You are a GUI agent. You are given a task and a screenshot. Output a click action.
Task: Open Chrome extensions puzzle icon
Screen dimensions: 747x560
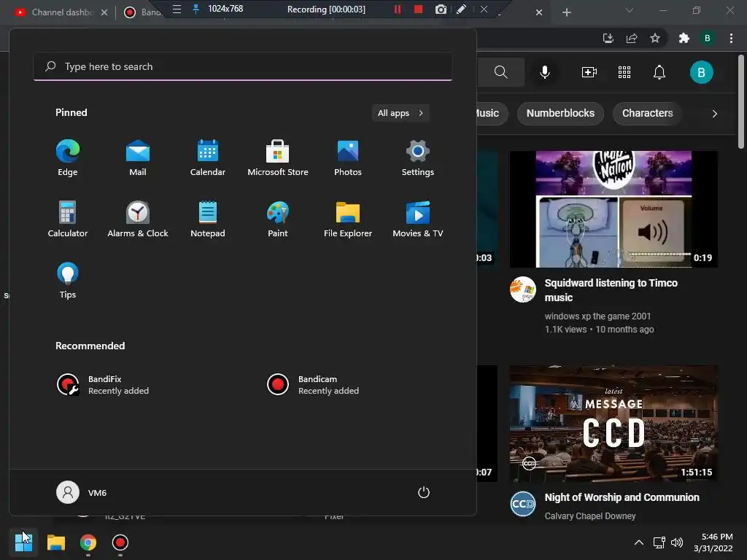(x=684, y=38)
